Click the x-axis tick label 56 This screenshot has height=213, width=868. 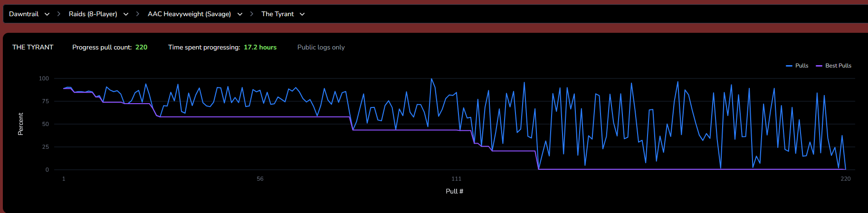(260, 179)
